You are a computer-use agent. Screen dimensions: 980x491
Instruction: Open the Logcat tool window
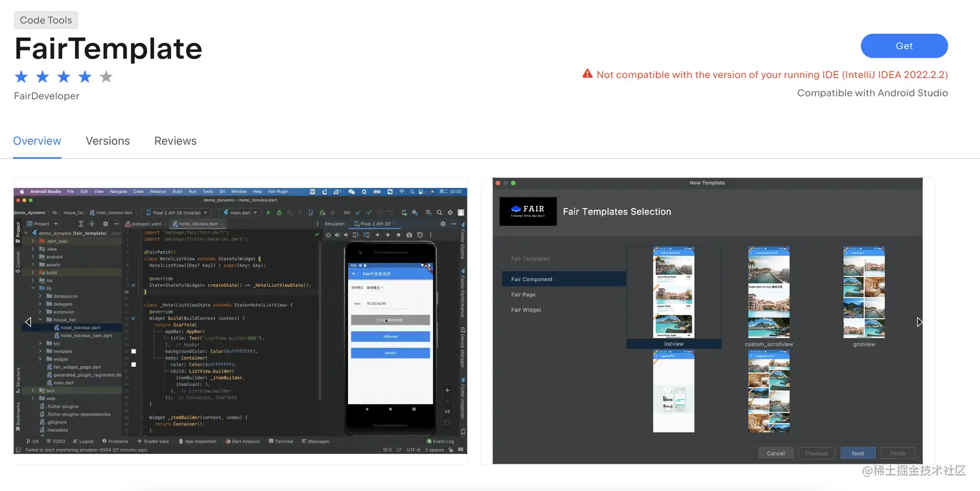(83, 441)
